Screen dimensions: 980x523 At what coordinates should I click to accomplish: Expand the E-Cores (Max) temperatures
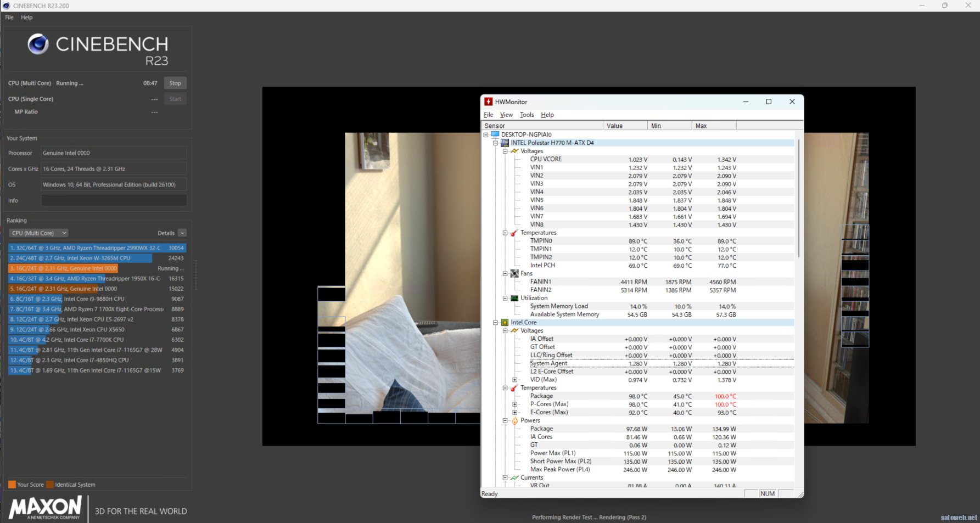pos(515,412)
